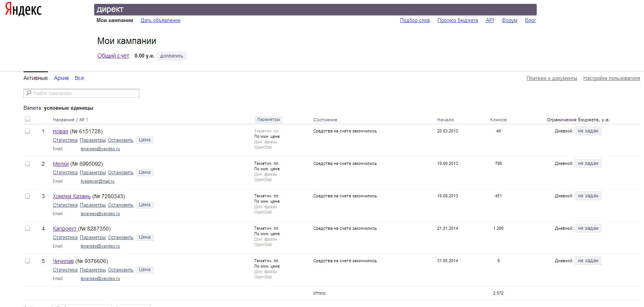Viewport: 644px width, 307px height.
Task: Open campaign Капроект
Action: [65, 229]
